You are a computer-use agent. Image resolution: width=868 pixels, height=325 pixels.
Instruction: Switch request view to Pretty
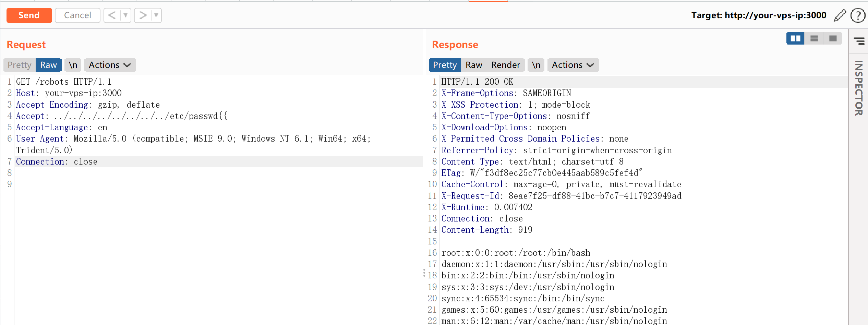coord(19,65)
